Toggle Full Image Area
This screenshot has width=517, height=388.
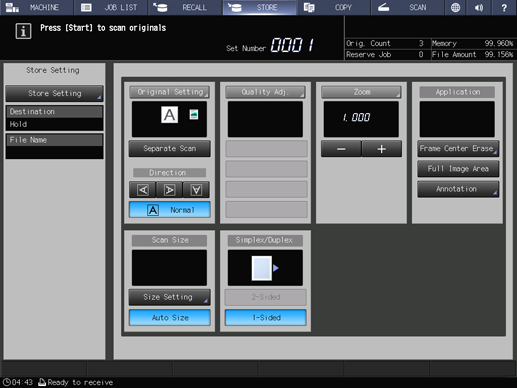point(458,169)
